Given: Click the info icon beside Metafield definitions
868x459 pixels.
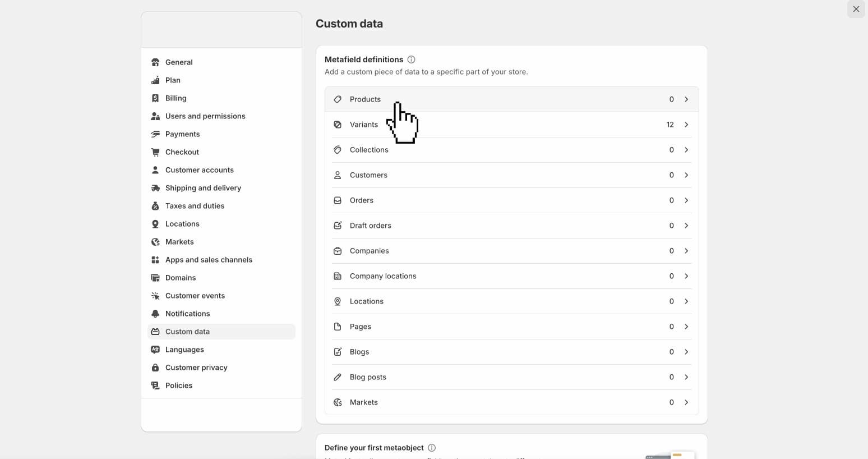Looking at the screenshot, I should pyautogui.click(x=411, y=59).
